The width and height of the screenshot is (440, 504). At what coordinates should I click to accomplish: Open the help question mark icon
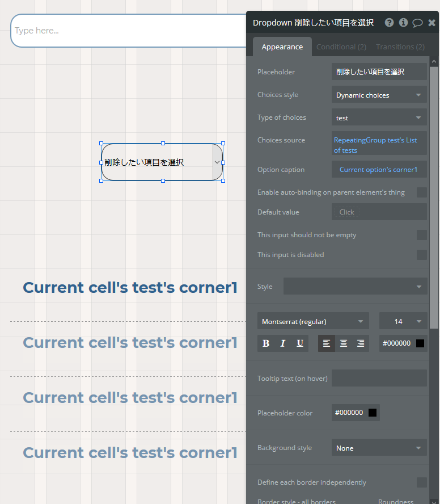click(x=389, y=23)
